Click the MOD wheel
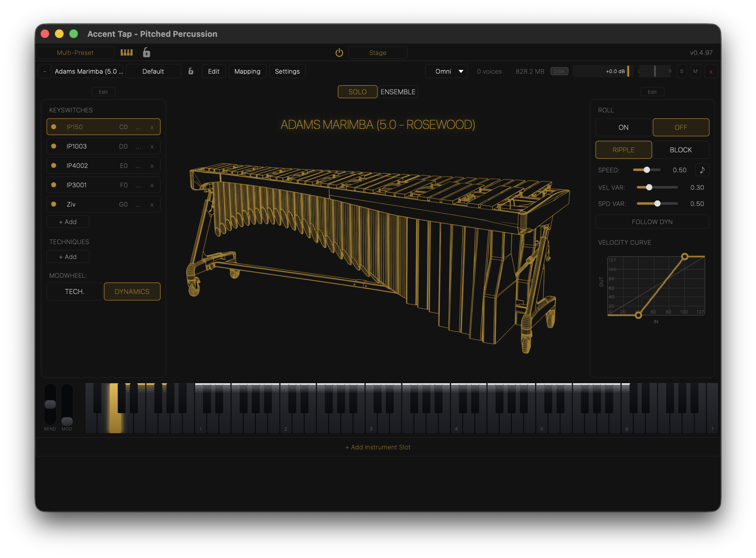This screenshot has height=558, width=756. [x=67, y=405]
